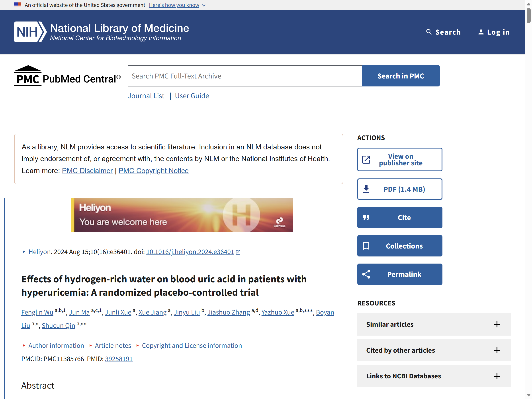
Task: Click the Cite quotation mark icon
Action: coord(366,217)
